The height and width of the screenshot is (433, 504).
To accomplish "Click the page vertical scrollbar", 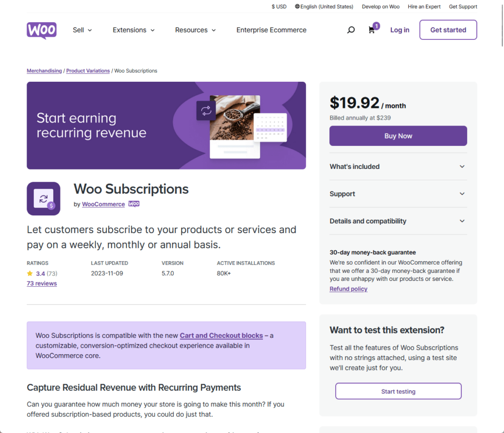I will 502,26.
